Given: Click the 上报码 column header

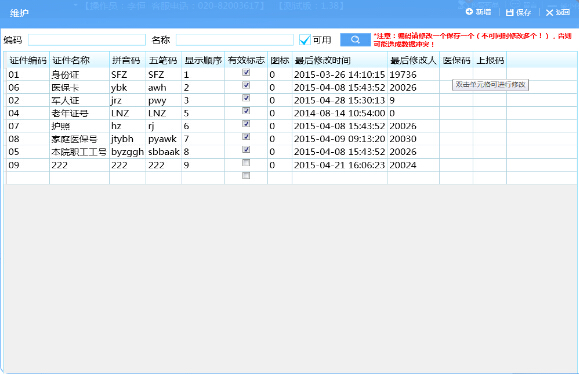Looking at the screenshot, I should [490, 61].
